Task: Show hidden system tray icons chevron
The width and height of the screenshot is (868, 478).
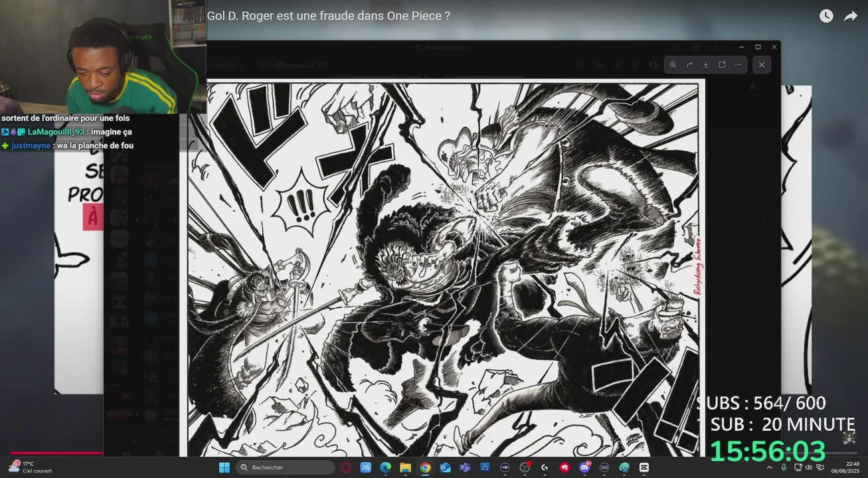Action: (x=769, y=467)
